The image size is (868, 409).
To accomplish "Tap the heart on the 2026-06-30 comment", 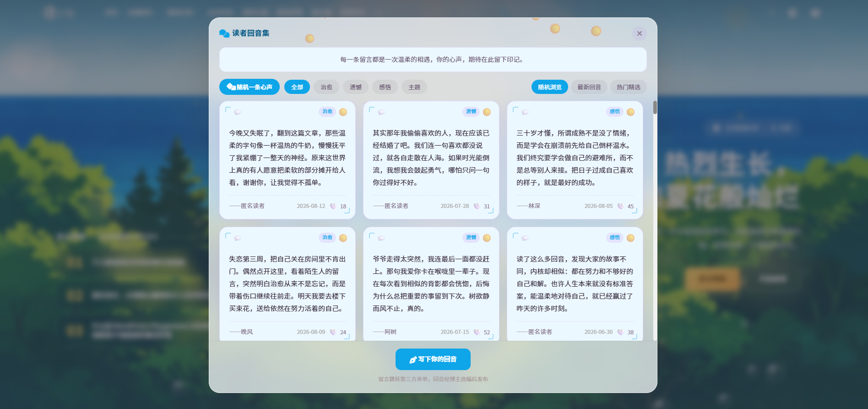I will (621, 332).
